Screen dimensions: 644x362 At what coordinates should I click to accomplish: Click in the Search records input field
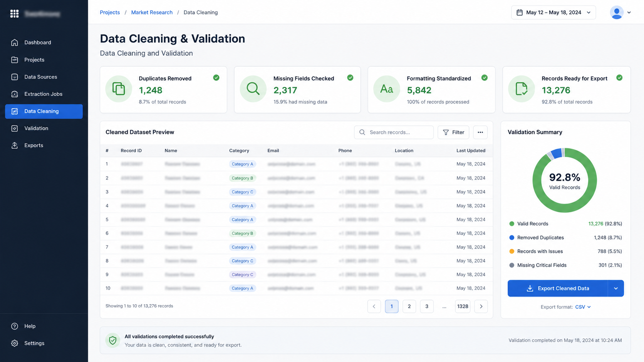pyautogui.click(x=394, y=132)
